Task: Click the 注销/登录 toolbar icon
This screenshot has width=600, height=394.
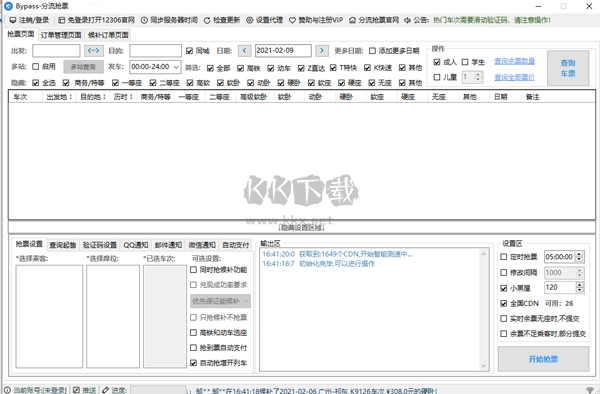Action: [13, 20]
